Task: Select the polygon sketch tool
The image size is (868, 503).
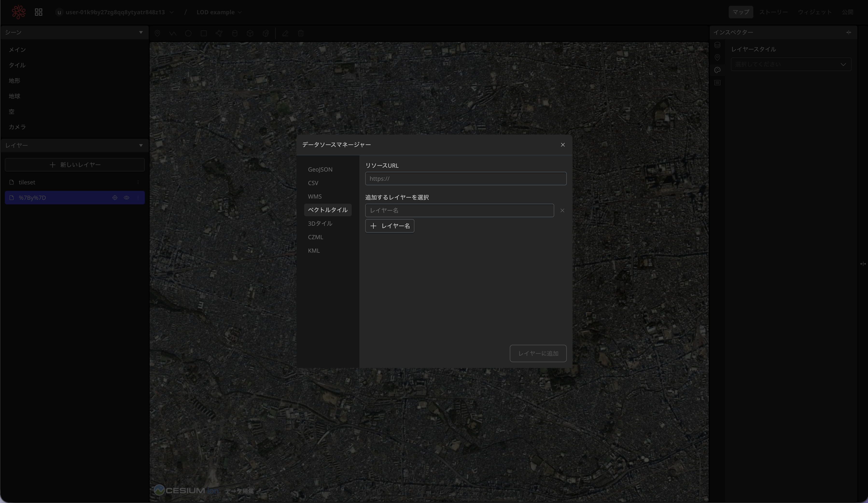Action: 219,33
